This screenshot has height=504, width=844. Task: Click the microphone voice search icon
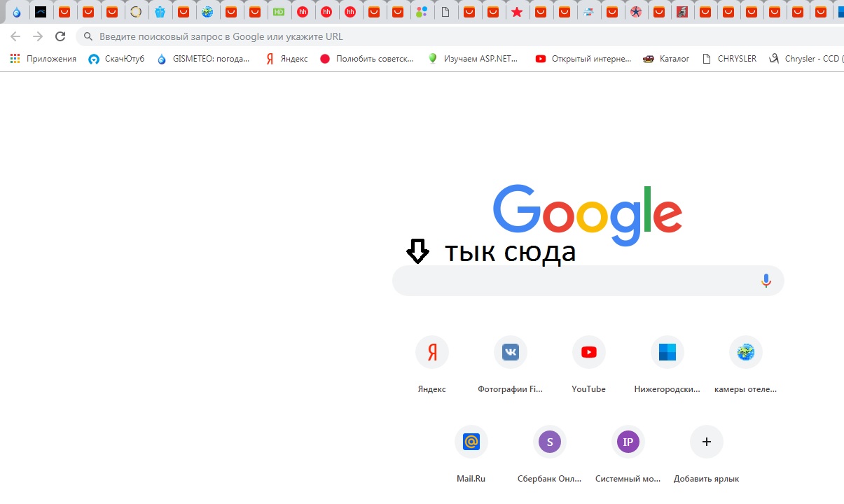[x=766, y=281]
